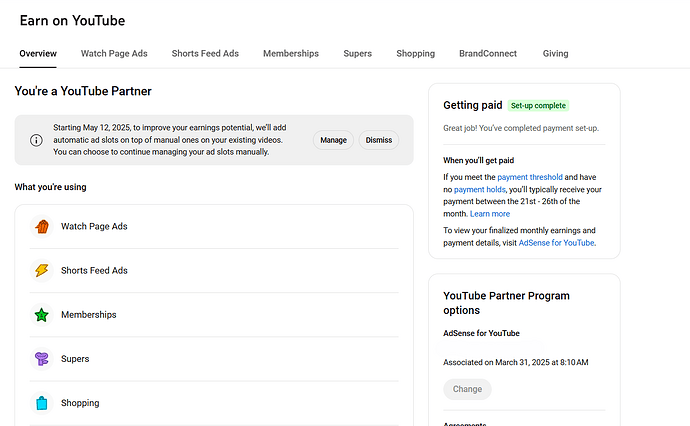Click the Set-up complete badge
The width and height of the screenshot is (690, 426).
(538, 106)
